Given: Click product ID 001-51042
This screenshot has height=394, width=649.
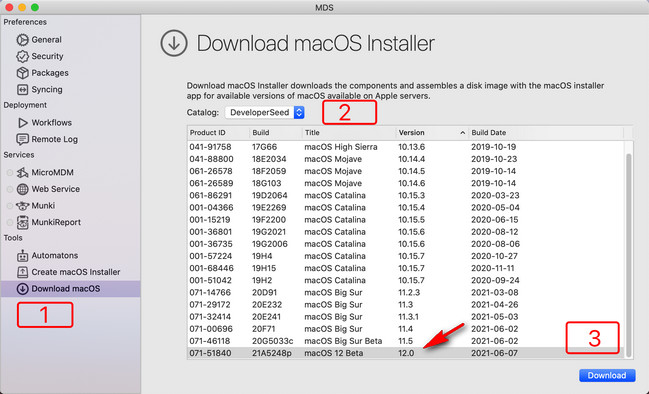Looking at the screenshot, I should 210,280.
